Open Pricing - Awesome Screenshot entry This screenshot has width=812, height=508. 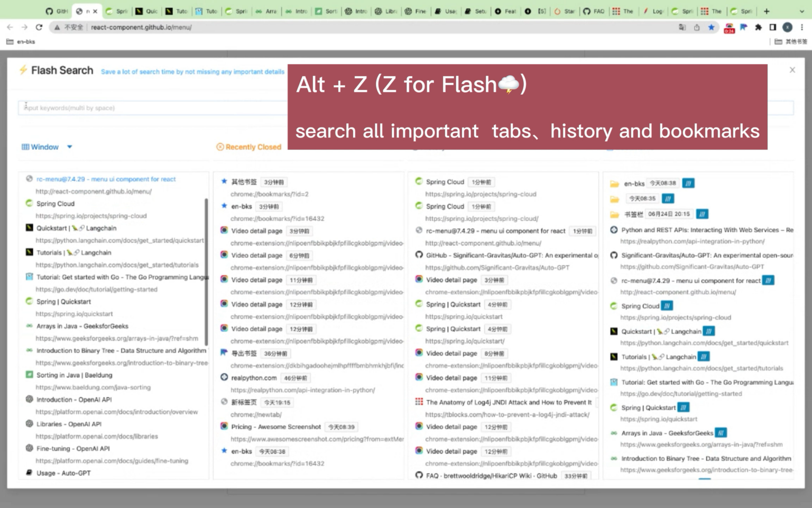click(x=275, y=427)
